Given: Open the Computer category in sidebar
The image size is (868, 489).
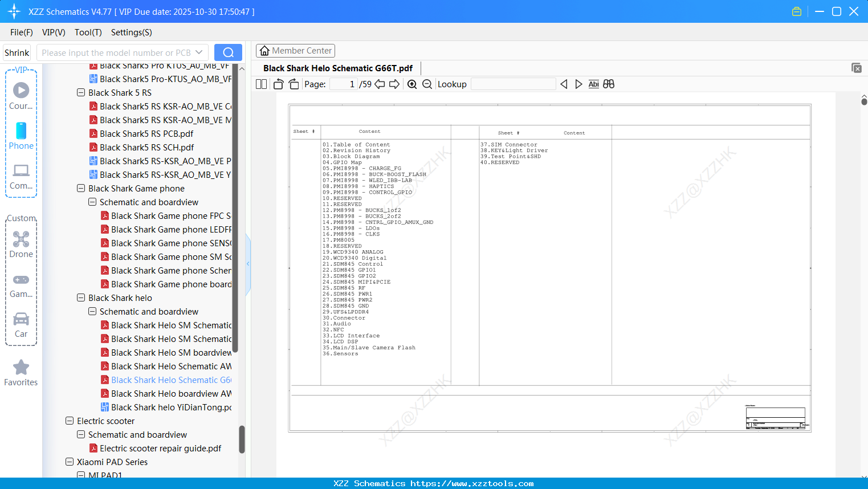Looking at the screenshot, I should coord(21,176).
